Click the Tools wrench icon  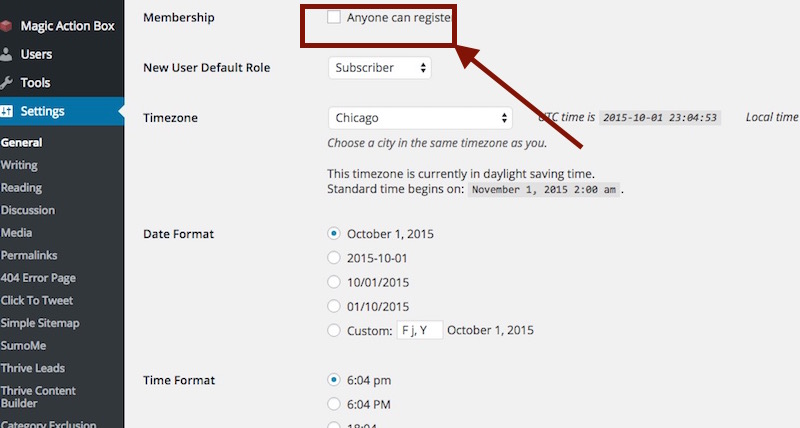pyautogui.click(x=6, y=82)
